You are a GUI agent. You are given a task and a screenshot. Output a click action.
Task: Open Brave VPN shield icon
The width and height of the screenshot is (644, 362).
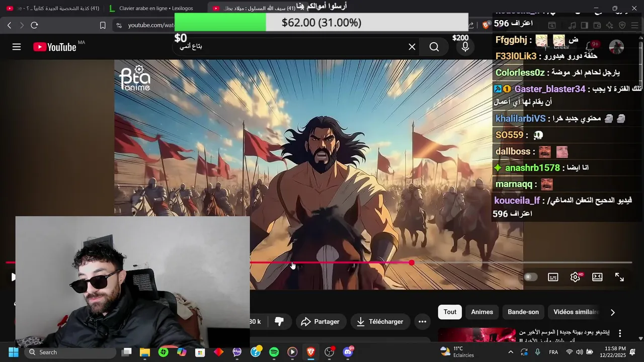[x=622, y=25]
